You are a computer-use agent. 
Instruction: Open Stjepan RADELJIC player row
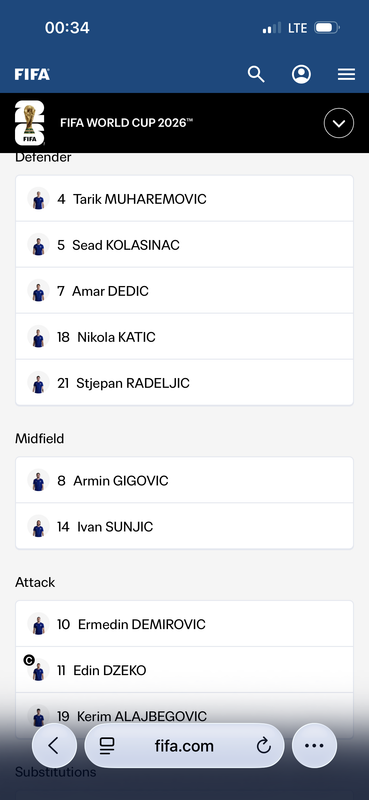click(x=184, y=383)
